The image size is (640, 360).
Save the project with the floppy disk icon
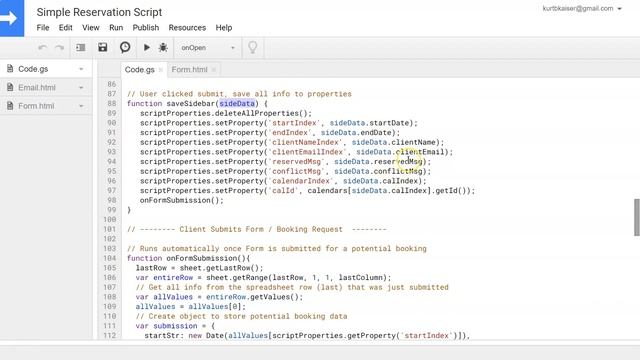click(103, 47)
